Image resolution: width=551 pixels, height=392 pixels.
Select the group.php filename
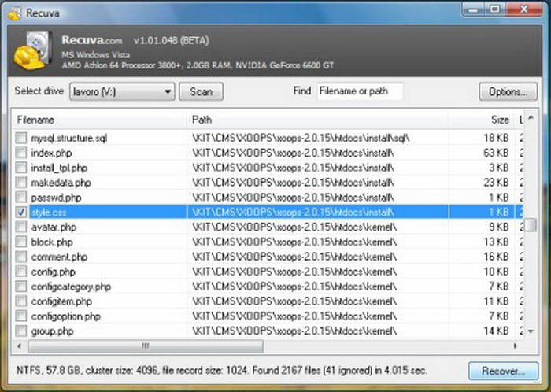click(x=52, y=331)
